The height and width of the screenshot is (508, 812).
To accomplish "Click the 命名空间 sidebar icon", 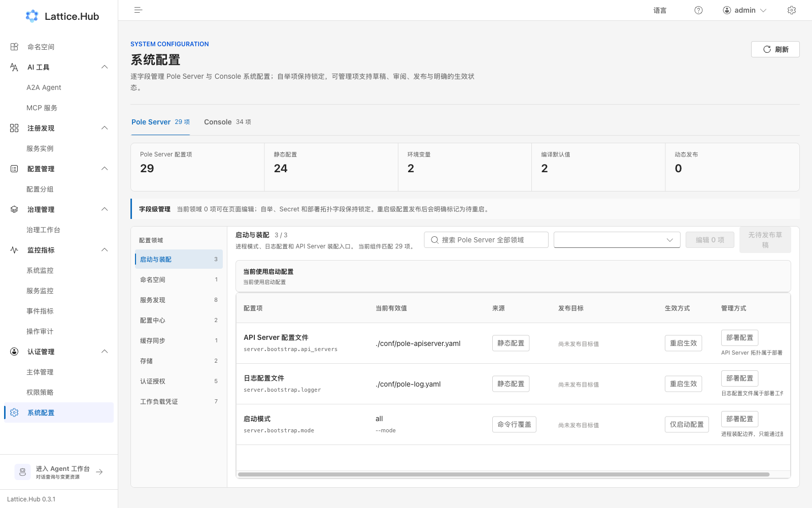I will (14, 47).
